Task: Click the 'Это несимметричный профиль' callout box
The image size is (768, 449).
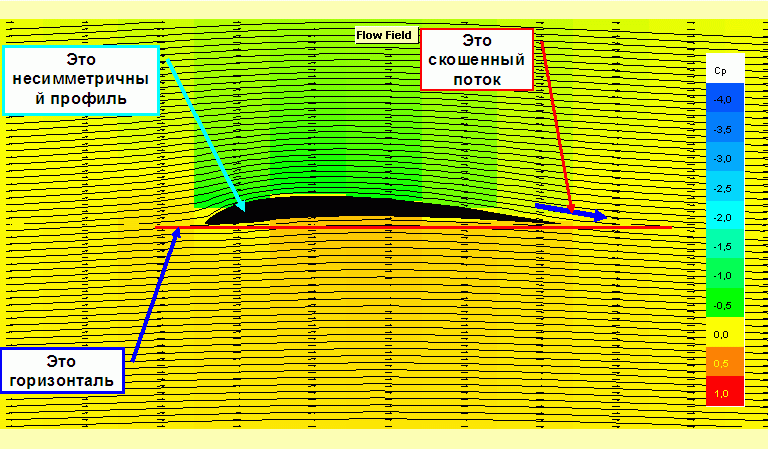Action: coord(82,79)
